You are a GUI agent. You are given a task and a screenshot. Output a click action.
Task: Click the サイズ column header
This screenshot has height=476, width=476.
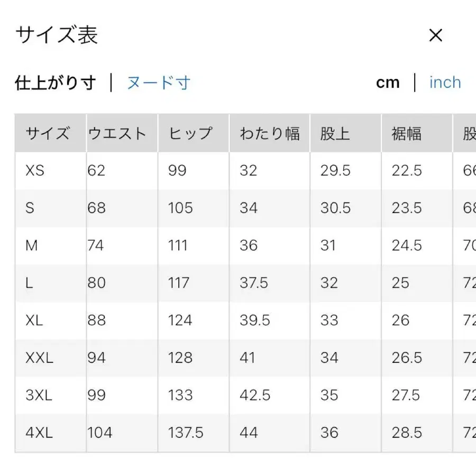pyautogui.click(x=49, y=133)
